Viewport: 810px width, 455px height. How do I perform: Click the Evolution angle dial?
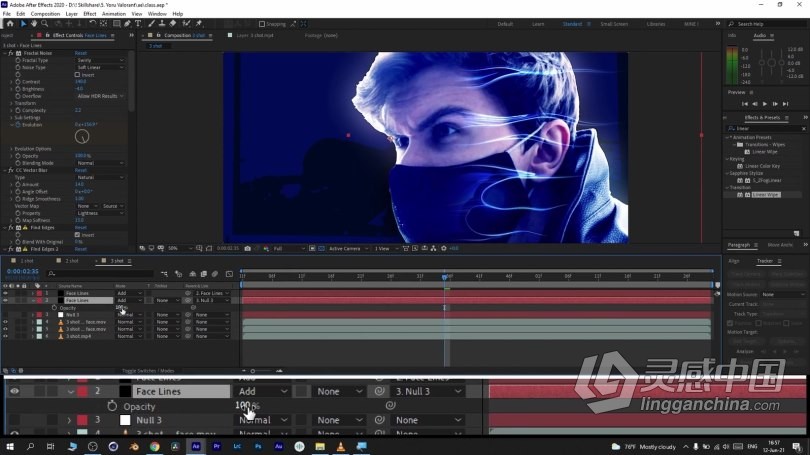82,136
